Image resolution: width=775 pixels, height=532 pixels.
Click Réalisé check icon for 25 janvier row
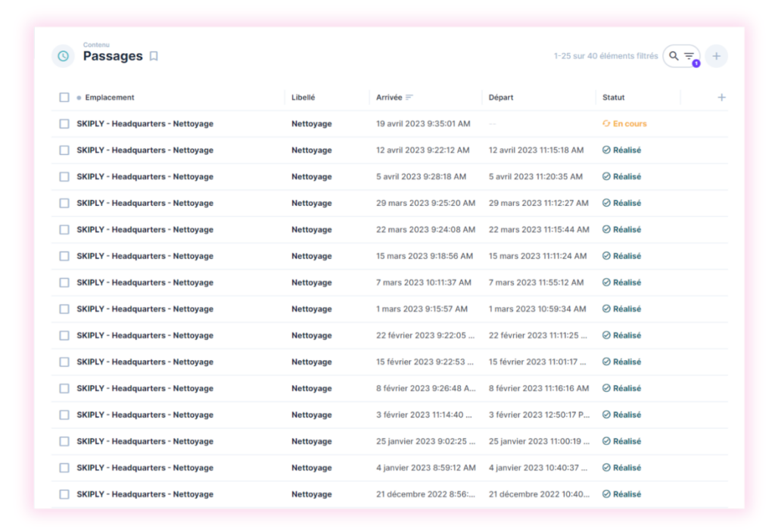pos(606,441)
